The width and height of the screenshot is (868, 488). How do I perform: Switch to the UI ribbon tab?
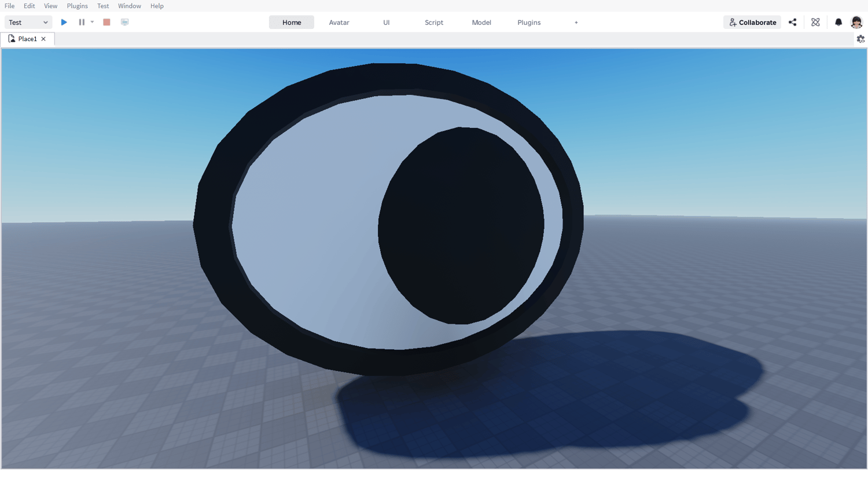[387, 23]
